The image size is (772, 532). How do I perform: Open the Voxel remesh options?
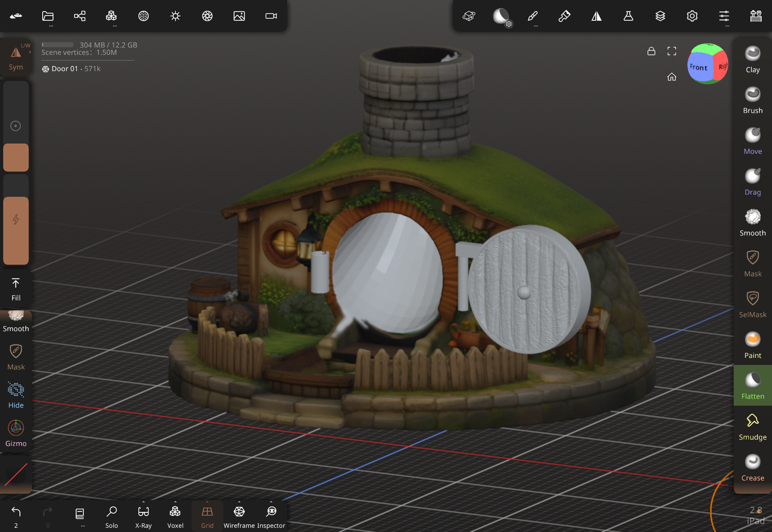(x=175, y=517)
